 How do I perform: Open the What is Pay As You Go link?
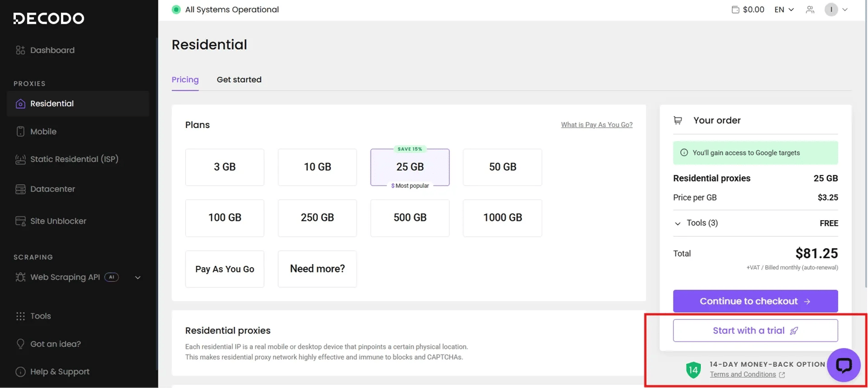coord(596,124)
